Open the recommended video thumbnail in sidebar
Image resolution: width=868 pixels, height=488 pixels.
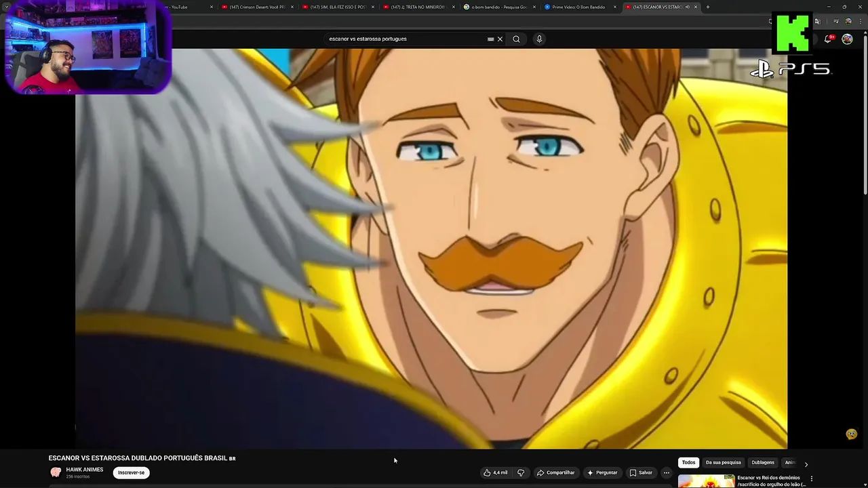click(706, 481)
